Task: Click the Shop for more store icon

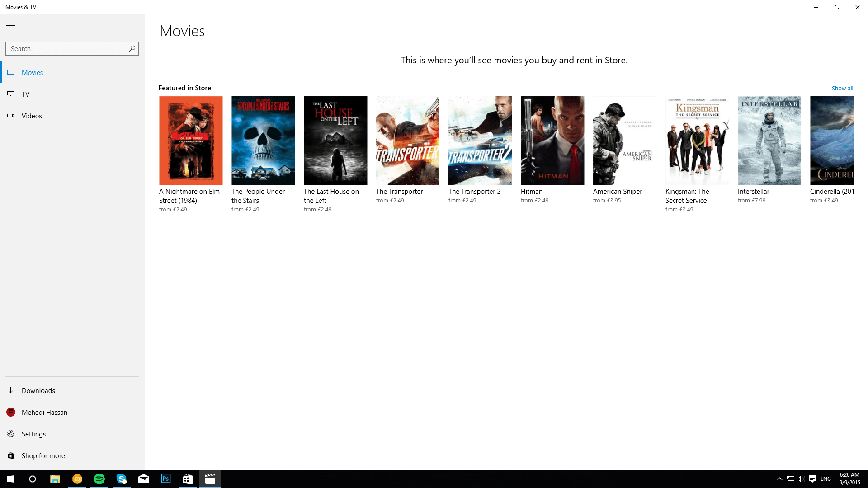Action: tap(10, 455)
